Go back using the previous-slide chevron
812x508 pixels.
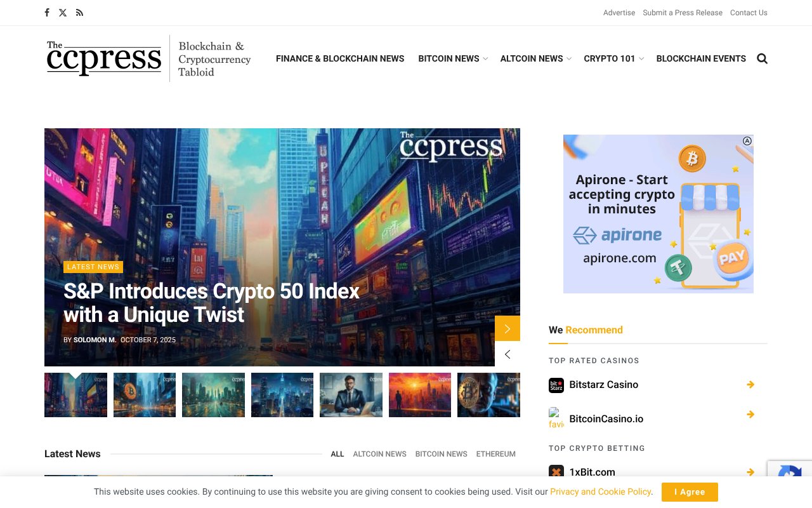pos(507,354)
